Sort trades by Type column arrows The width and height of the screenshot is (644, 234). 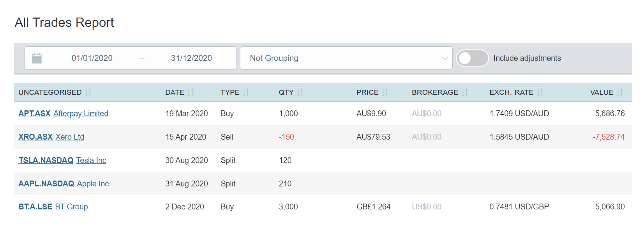tap(246, 92)
